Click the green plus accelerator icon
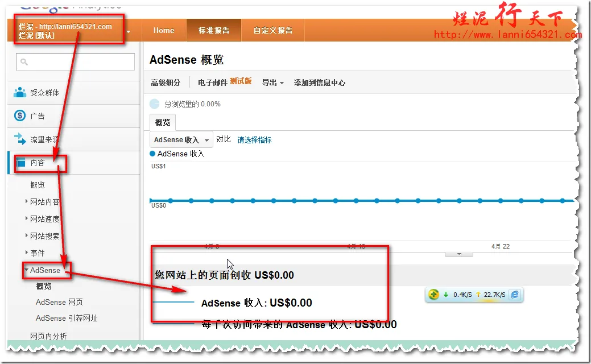 pos(433,295)
